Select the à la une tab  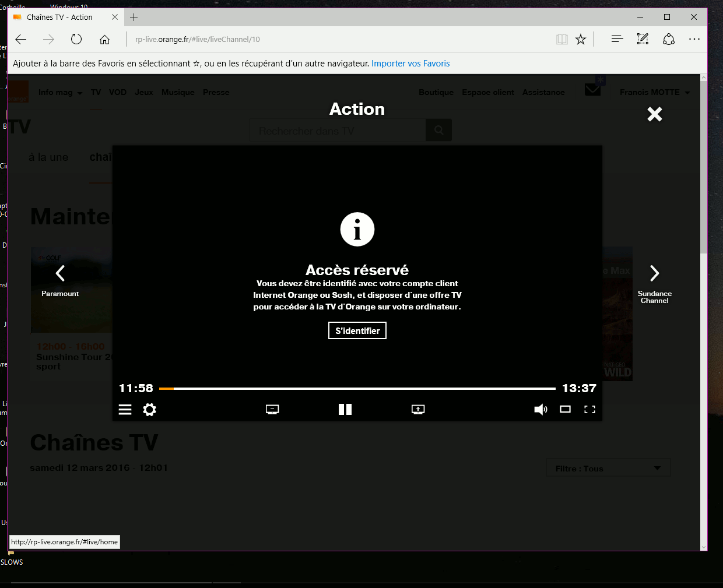(x=48, y=157)
